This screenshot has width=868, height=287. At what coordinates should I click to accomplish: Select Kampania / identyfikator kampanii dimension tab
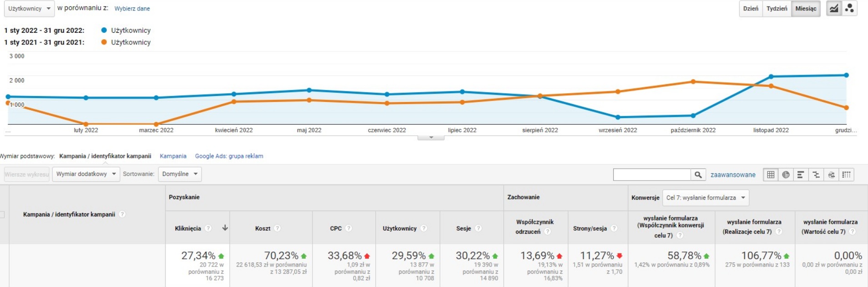click(105, 156)
